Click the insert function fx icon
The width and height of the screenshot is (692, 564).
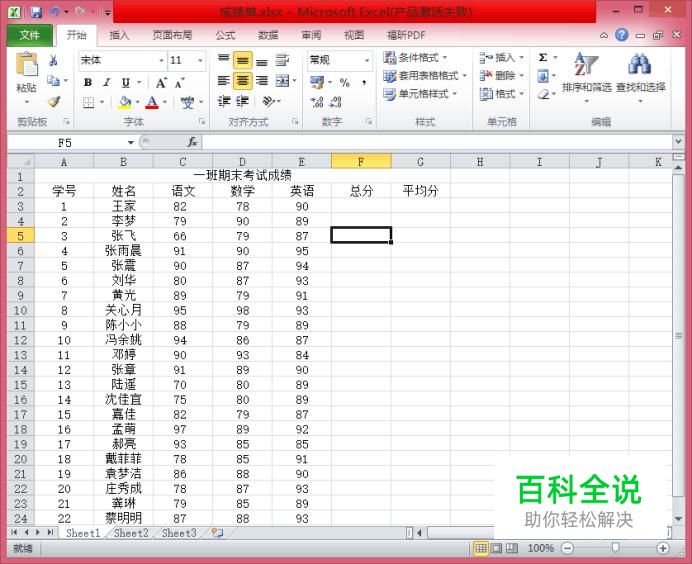point(192,142)
